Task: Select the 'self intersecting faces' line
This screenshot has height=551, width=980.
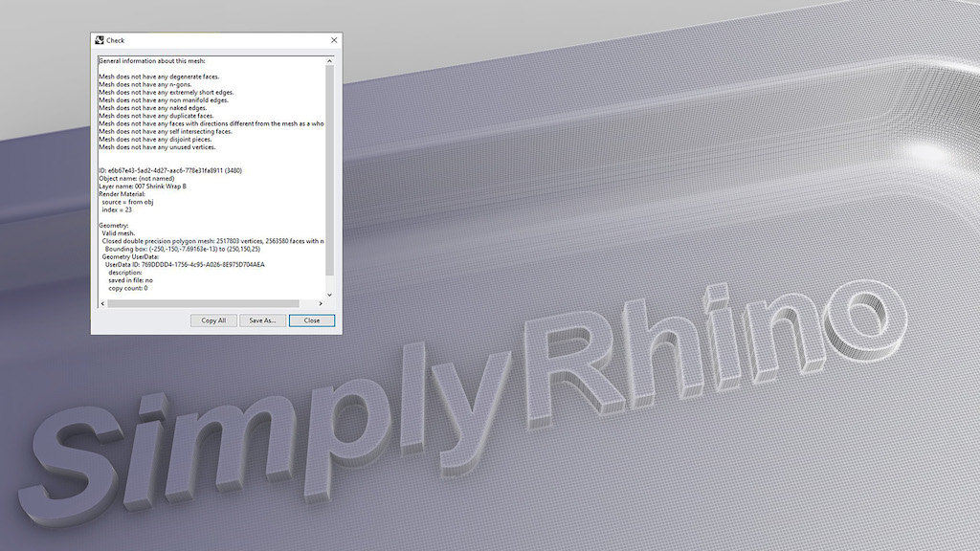Action: 165,132
